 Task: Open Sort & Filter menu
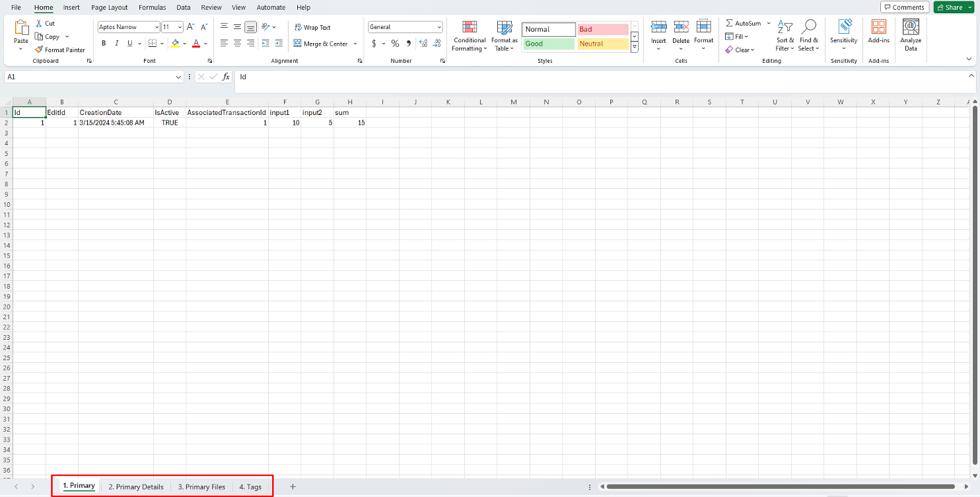click(785, 36)
